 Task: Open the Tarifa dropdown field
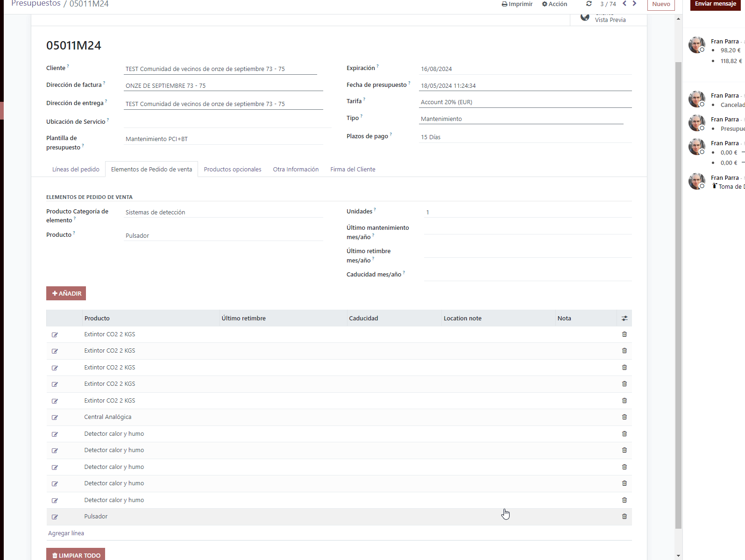(x=525, y=102)
